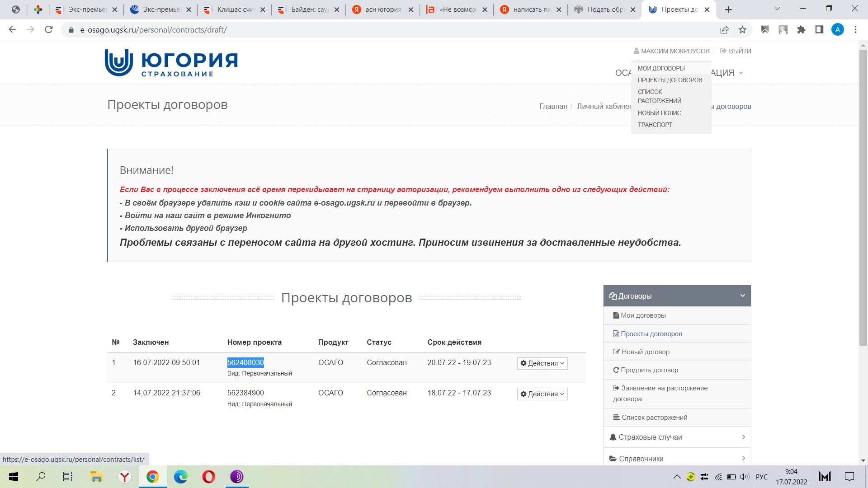Open the side panel icon in Chrome toolbar
The height and width of the screenshot is (488, 868).
819,30
